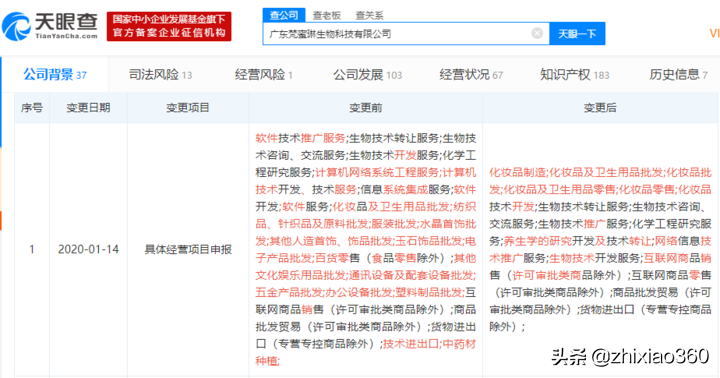The image size is (720, 378).
Task: Click the 天眼一下 search button
Action: click(577, 34)
